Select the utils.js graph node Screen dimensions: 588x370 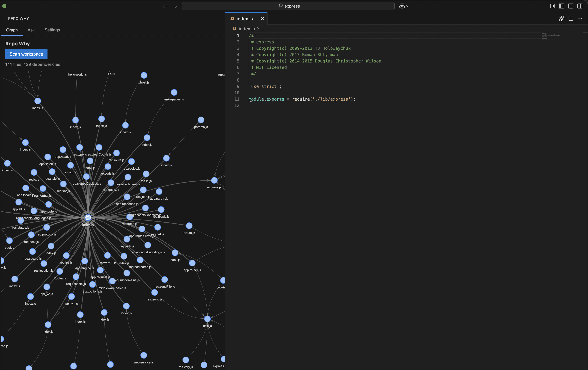point(207,319)
